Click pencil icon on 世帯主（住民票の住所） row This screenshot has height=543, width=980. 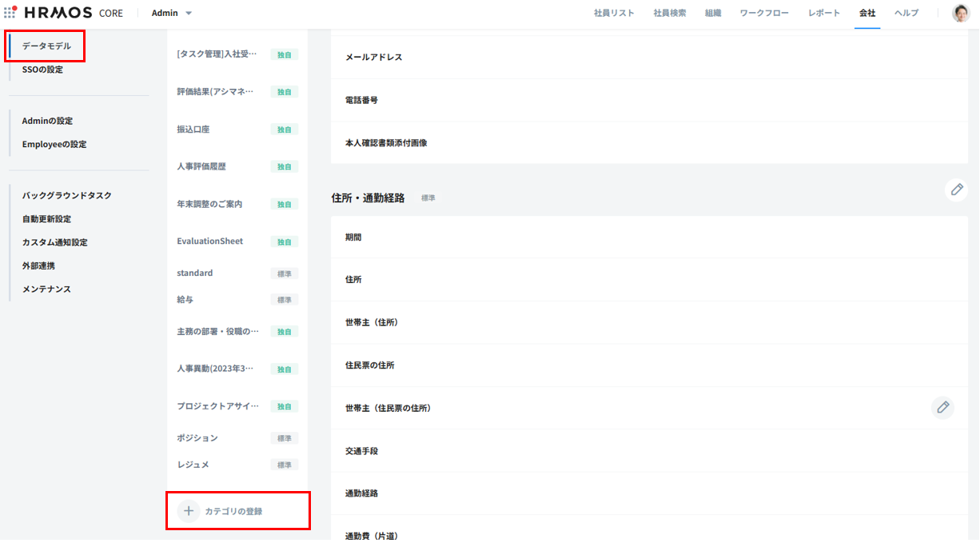coord(942,408)
